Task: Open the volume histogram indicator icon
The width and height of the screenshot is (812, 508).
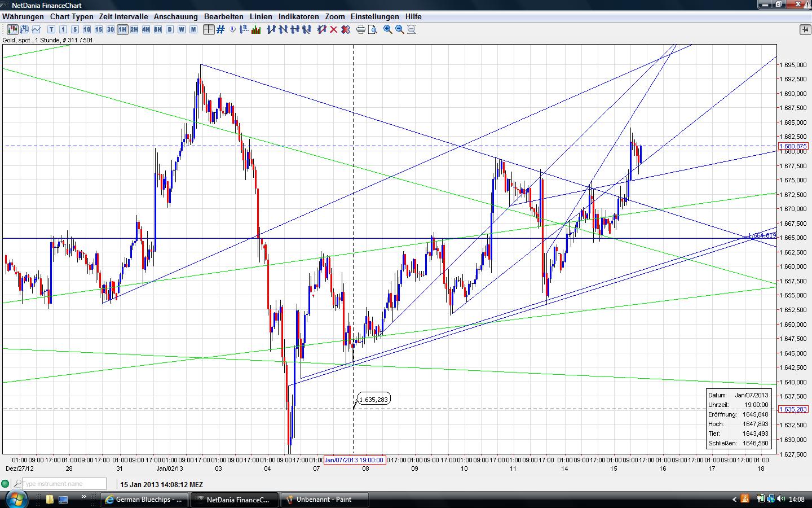Action: [x=255, y=29]
